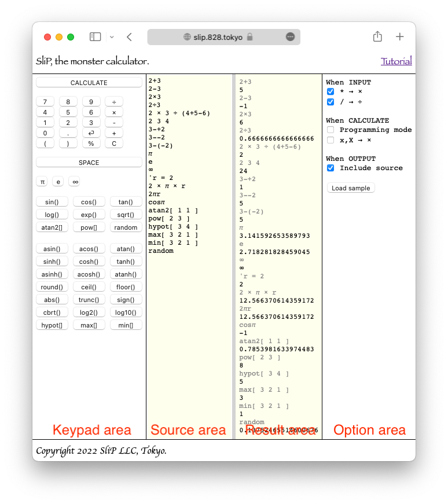Open a new tab with plus icon
The width and height of the screenshot is (448, 504).
tap(400, 37)
